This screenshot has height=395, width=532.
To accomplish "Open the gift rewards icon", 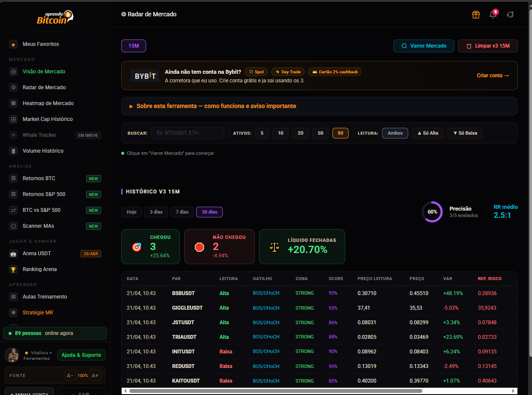I will (475, 15).
